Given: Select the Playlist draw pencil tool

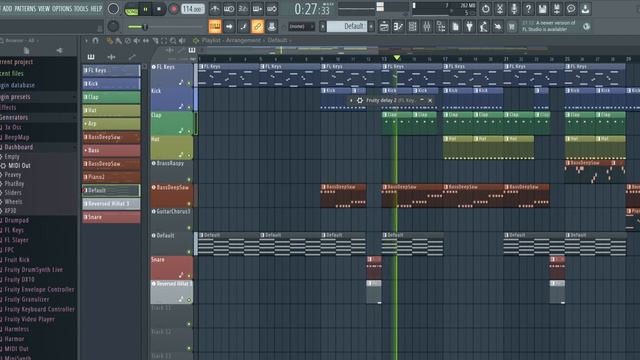Looking at the screenshot, I should [x=109, y=40].
